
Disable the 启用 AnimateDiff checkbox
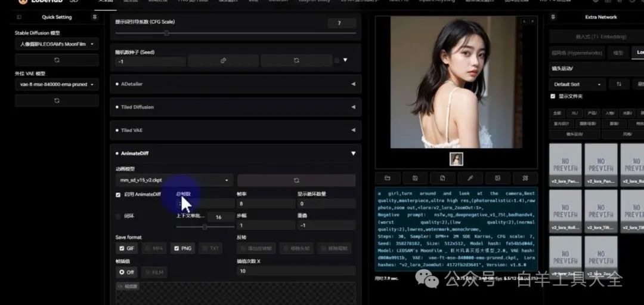pos(118,195)
